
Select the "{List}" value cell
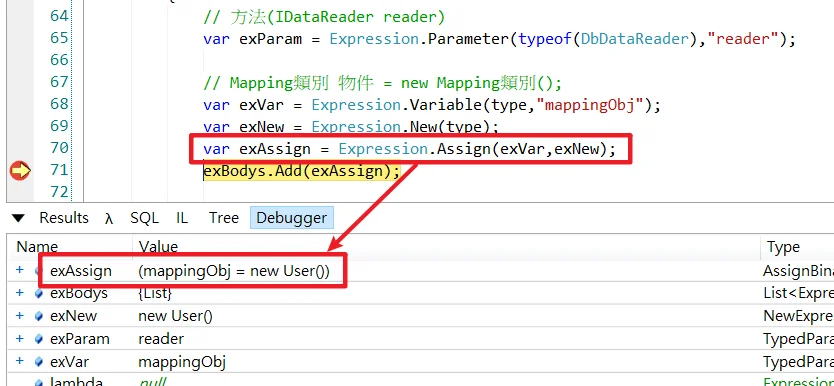155,293
